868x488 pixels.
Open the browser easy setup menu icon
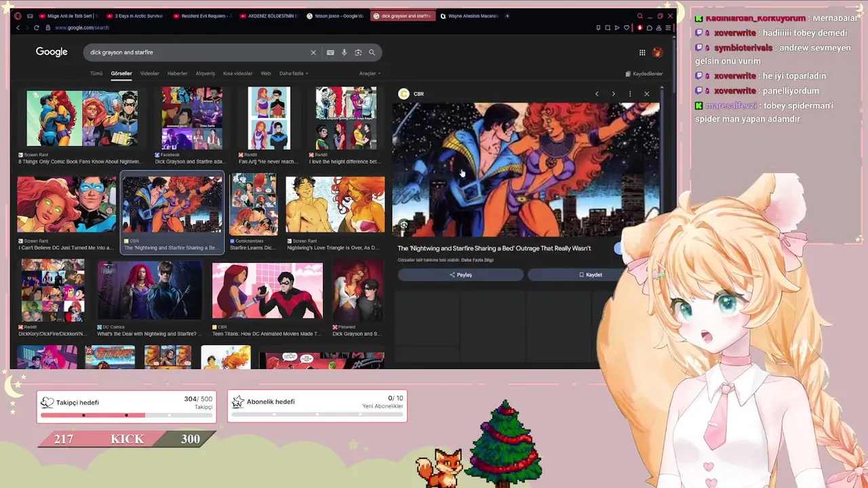(x=668, y=28)
